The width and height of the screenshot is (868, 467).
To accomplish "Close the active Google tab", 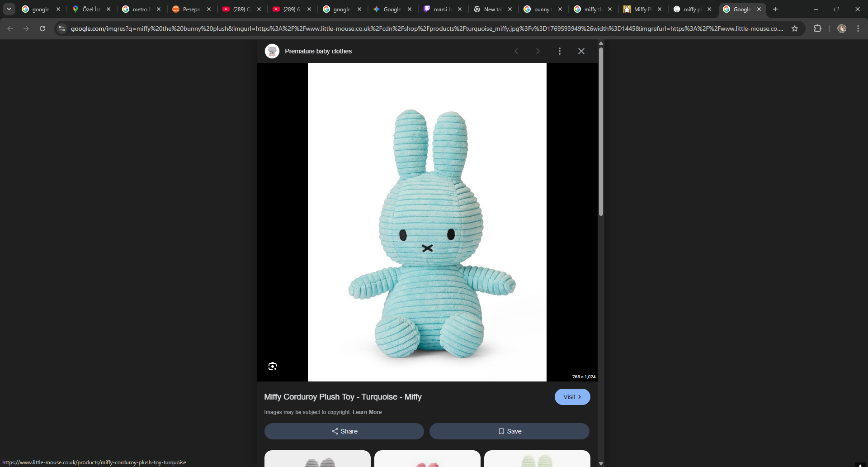I will [759, 9].
